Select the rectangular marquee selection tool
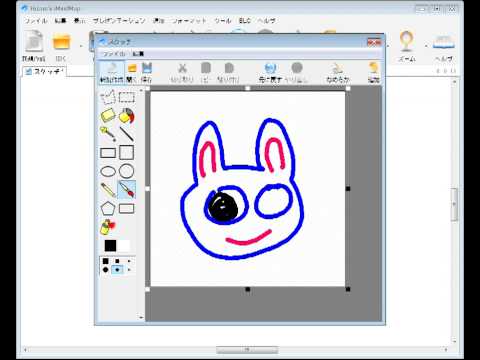Image resolution: width=480 pixels, height=360 pixels. pos(127,97)
